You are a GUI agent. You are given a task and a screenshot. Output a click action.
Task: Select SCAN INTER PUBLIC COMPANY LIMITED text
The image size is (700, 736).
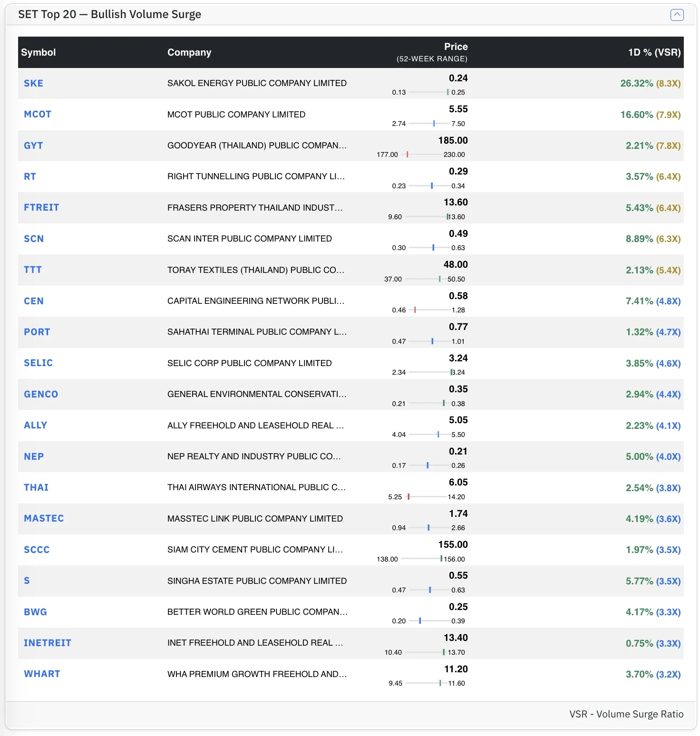coord(250,239)
